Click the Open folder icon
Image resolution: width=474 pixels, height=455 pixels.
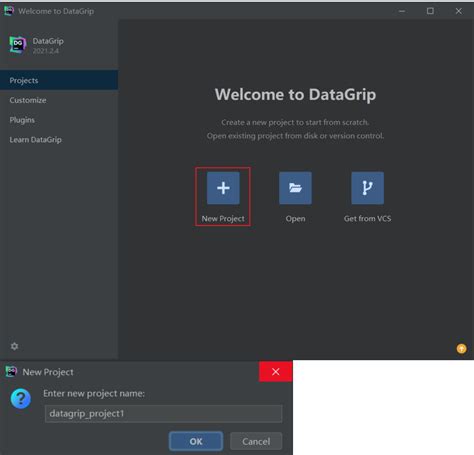click(295, 188)
